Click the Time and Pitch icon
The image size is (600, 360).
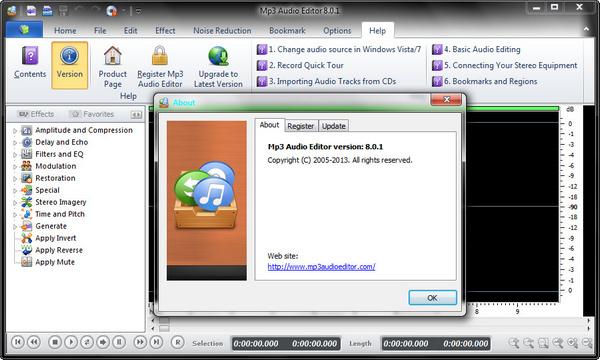coord(26,214)
